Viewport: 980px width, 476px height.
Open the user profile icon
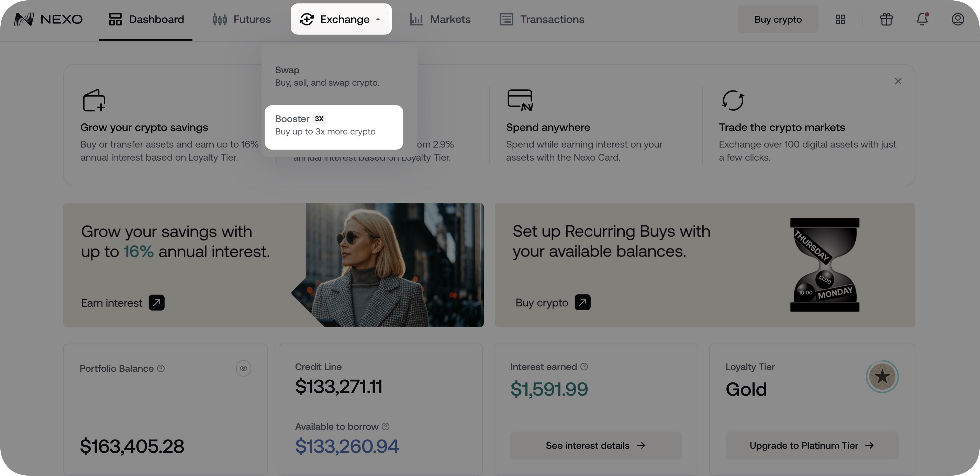pos(958,19)
